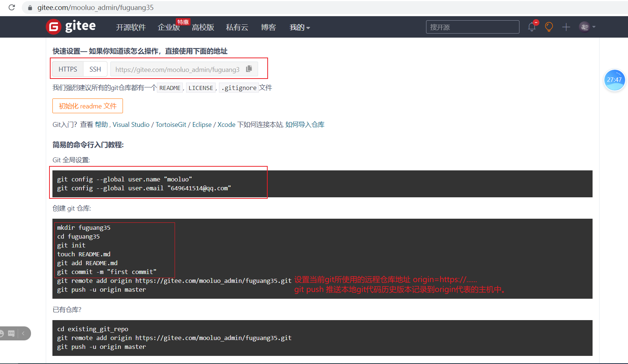Click gitee wordmark logo text
The height and width of the screenshot is (364, 628).
click(x=80, y=26)
